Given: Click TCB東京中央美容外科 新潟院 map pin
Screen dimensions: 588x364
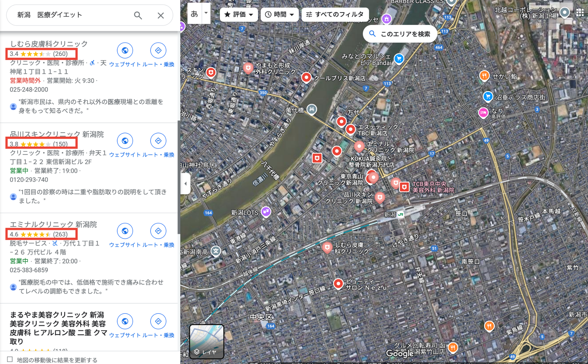Looking at the screenshot, I should point(404,187).
